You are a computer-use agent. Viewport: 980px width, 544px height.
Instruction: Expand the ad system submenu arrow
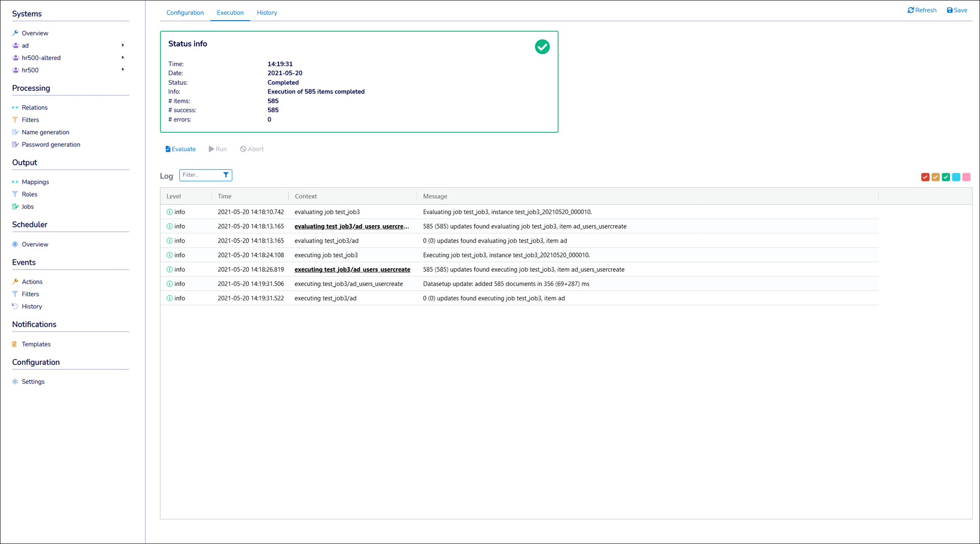click(122, 45)
